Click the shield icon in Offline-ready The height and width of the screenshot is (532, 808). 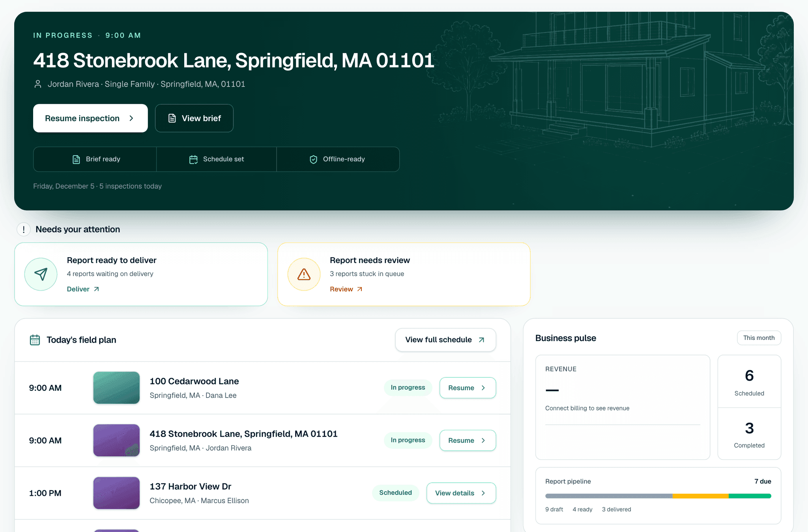pyautogui.click(x=313, y=159)
